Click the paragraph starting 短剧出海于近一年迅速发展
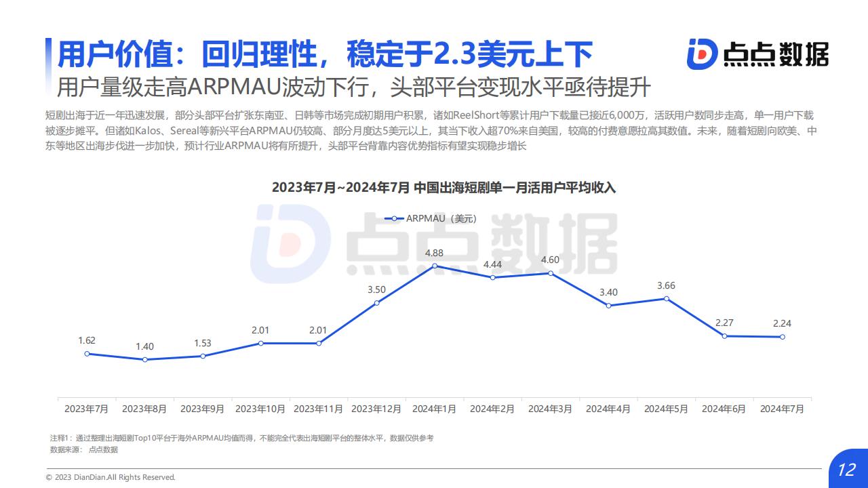 click(x=431, y=130)
